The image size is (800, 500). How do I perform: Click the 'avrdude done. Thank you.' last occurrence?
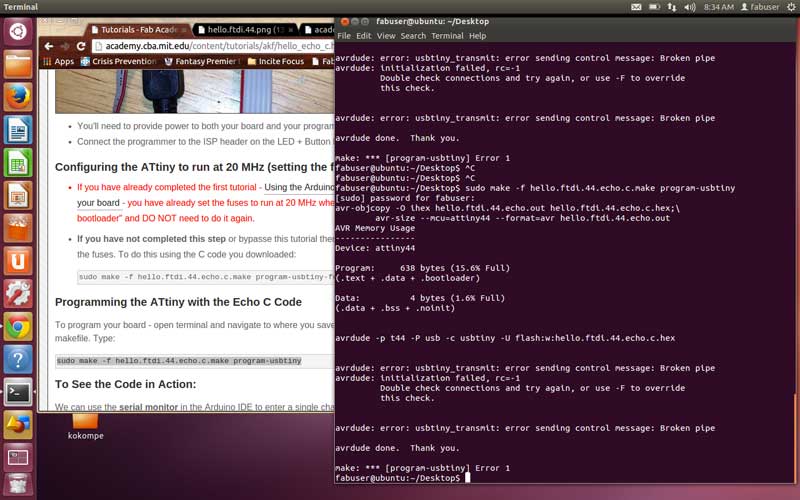(x=397, y=448)
